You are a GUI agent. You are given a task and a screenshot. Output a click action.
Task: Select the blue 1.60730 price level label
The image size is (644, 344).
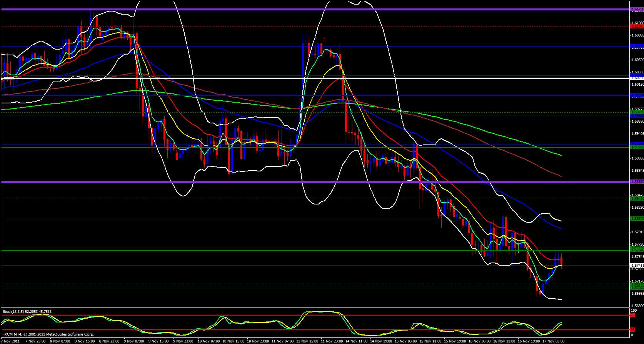point(637,46)
